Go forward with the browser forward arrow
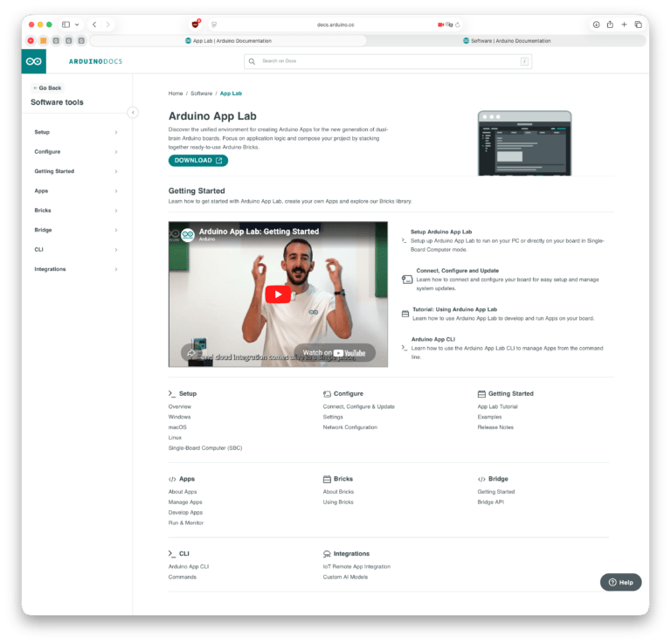Viewport: 671px width, 644px height. (107, 24)
